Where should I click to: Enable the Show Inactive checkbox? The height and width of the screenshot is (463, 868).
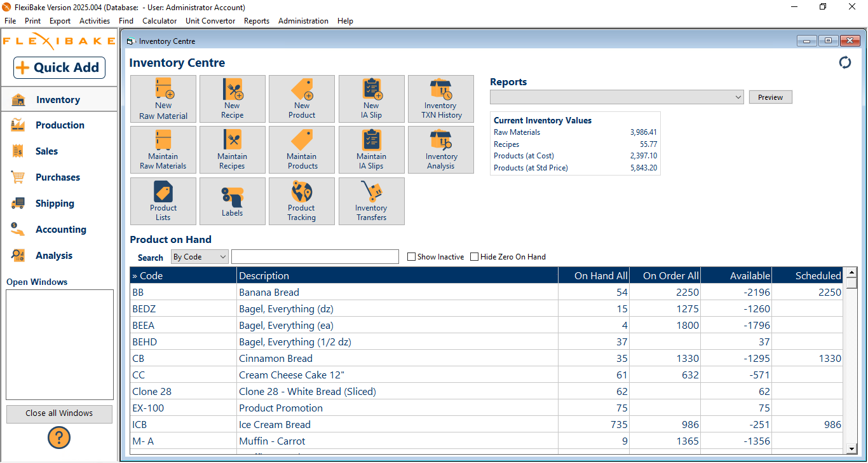(412, 257)
